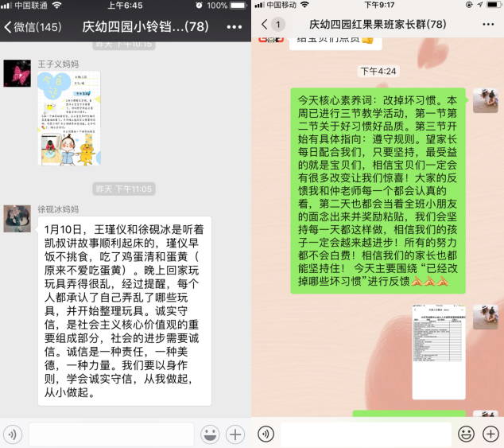This screenshot has height=448, width=504.
Task: Open the left chat's three-dot menu
Action: 233,27
